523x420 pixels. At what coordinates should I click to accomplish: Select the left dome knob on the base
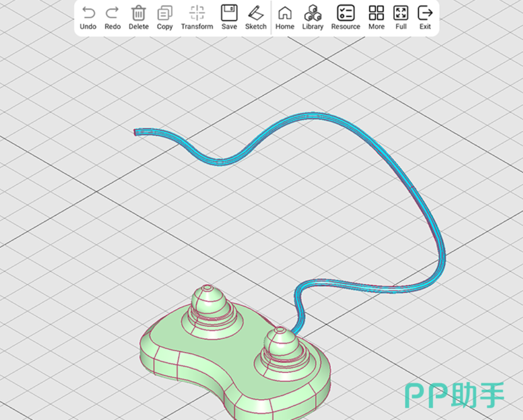click(x=210, y=303)
